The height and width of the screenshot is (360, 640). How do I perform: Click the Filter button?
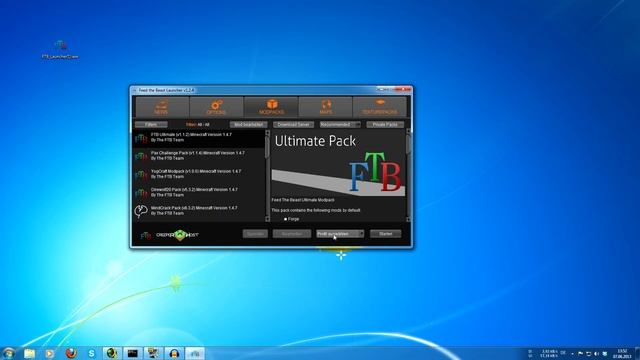[x=151, y=124]
